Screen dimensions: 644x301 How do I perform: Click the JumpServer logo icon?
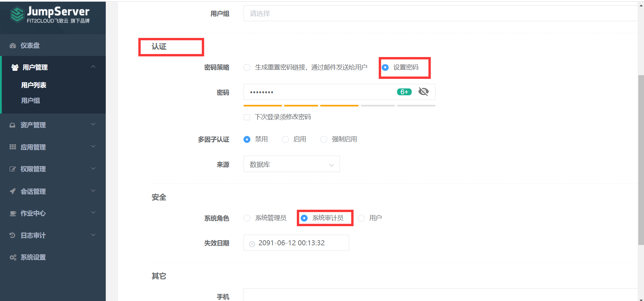(x=17, y=15)
